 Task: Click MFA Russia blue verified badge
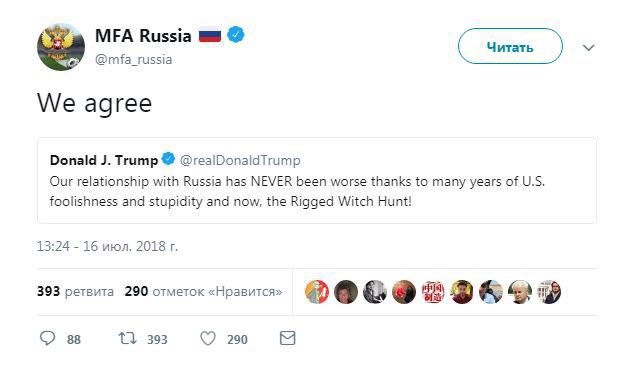coord(236,35)
